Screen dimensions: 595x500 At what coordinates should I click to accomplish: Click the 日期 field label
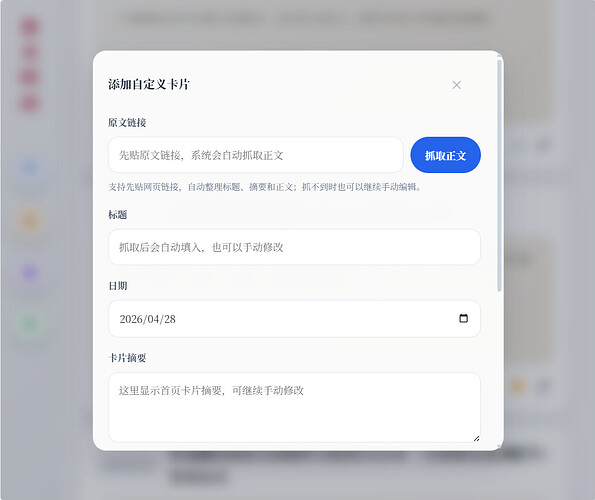coord(118,286)
